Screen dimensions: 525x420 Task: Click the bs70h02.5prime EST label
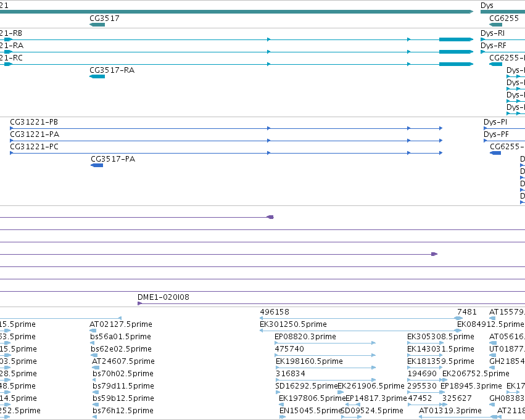[x=123, y=374]
